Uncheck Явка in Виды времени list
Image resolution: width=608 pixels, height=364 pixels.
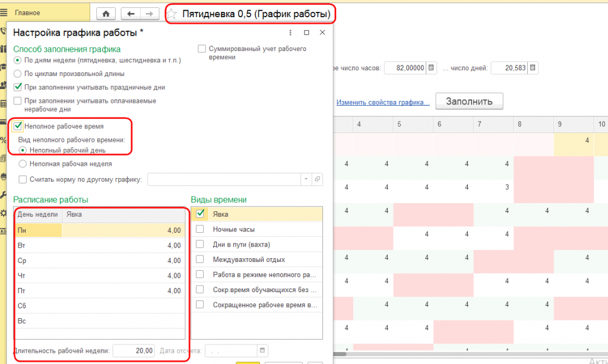pyautogui.click(x=200, y=214)
